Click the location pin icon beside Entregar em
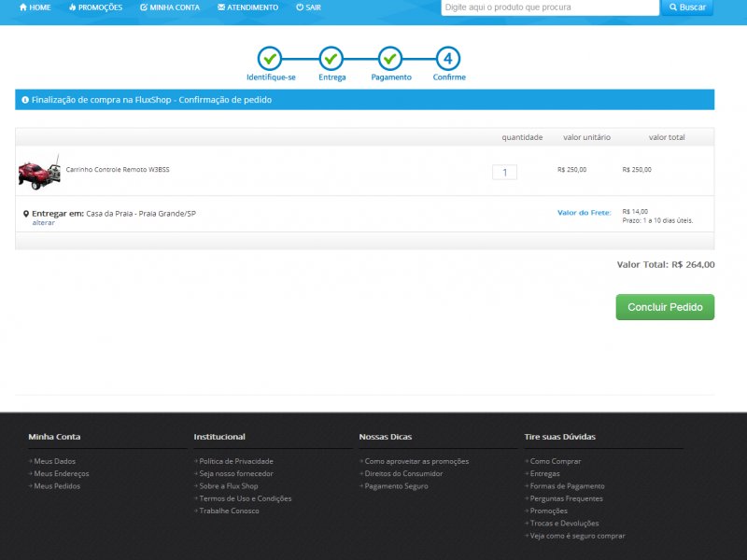This screenshot has height=560, width=747. (x=26, y=214)
